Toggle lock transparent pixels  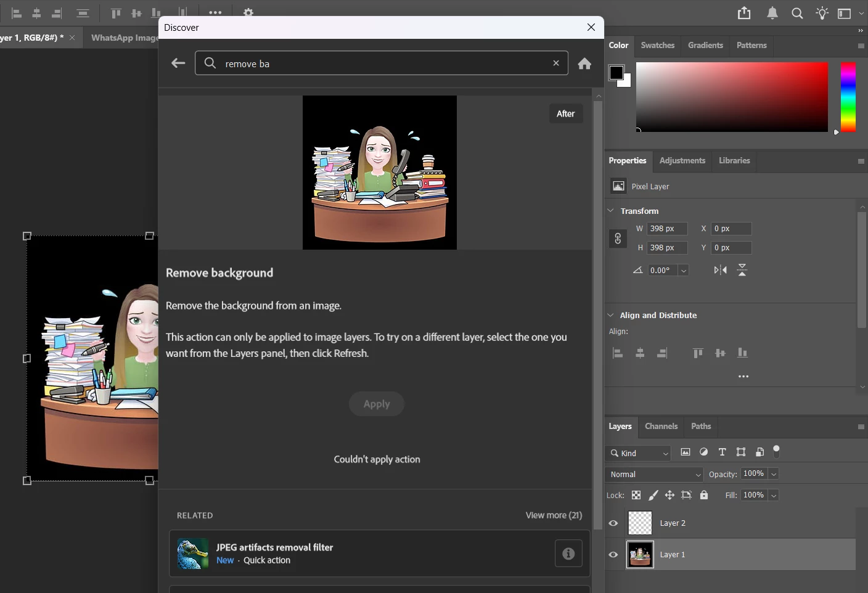[636, 495]
